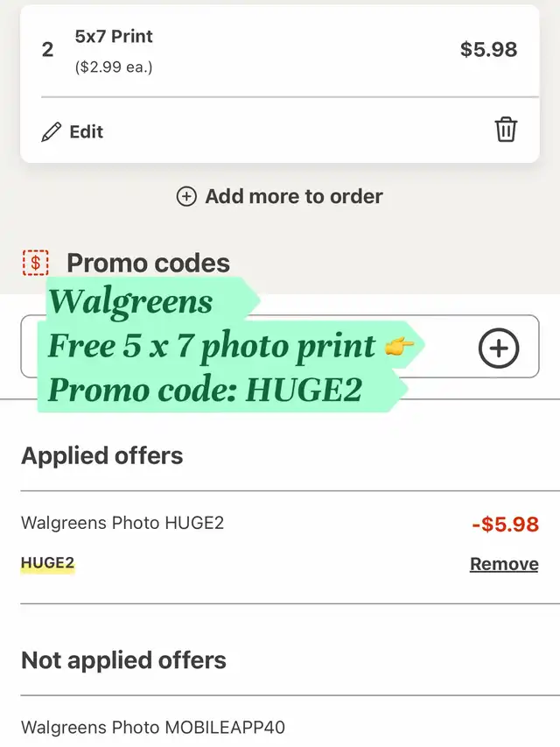Remove the HUGE2 applied offer
Screen dimensions: 560x747
pos(504,564)
